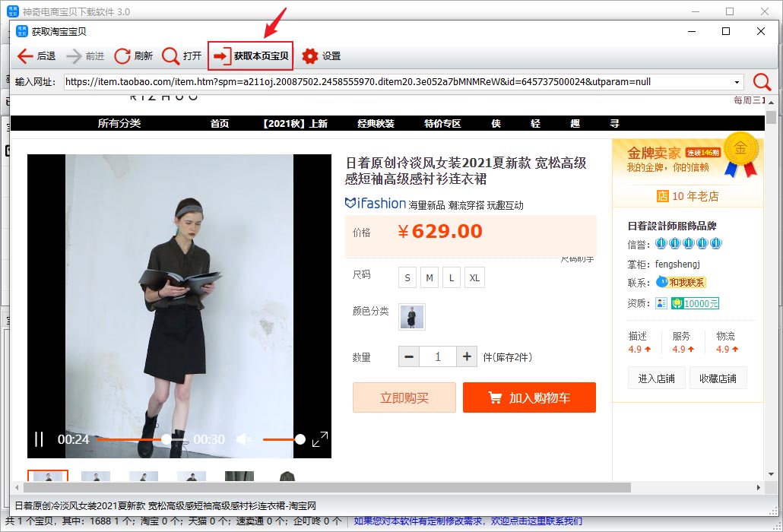Image resolution: width=783 pixels, height=532 pixels.
Task: Click the 尺码助手 size helper link
Action: coord(577,259)
